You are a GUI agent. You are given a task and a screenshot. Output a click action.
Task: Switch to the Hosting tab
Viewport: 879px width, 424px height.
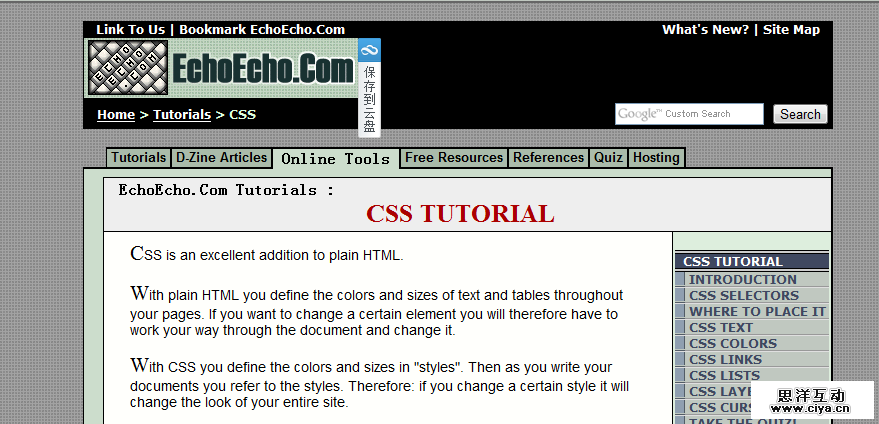656,158
